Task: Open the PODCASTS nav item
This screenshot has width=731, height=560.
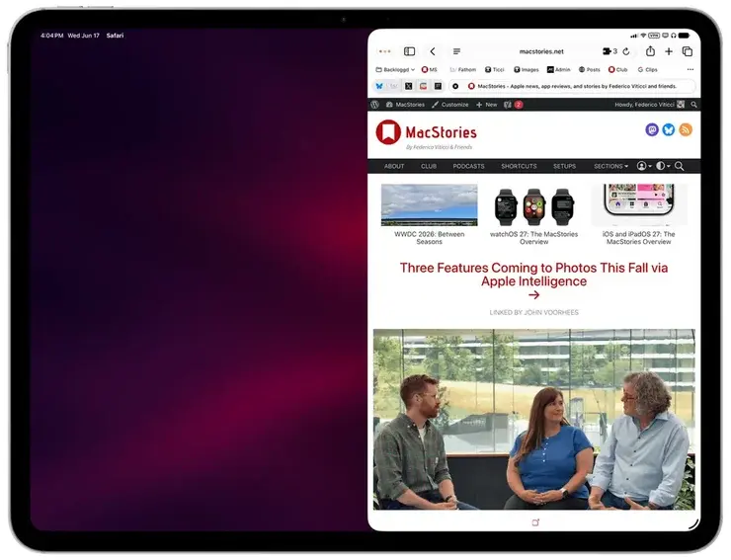Action: (468, 166)
